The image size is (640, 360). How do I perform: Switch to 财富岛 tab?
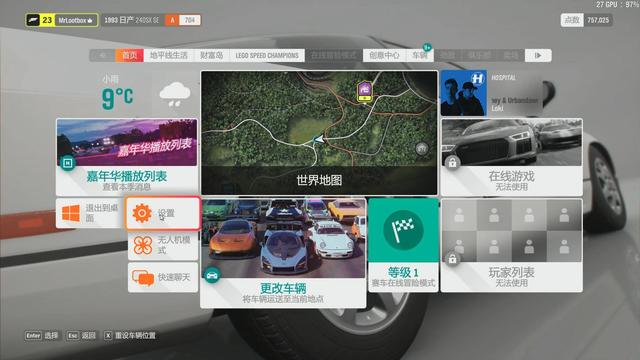pyautogui.click(x=212, y=56)
